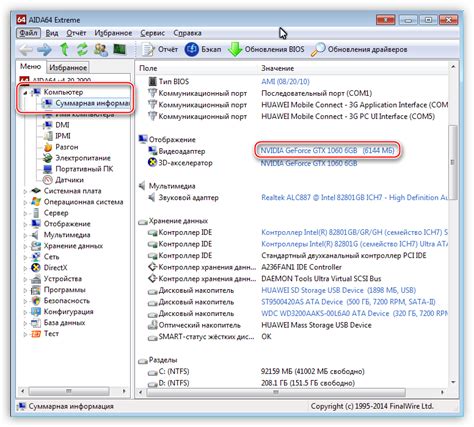The width and height of the screenshot is (474, 427).
Task: Click the Значение column header
Action: coord(277,68)
